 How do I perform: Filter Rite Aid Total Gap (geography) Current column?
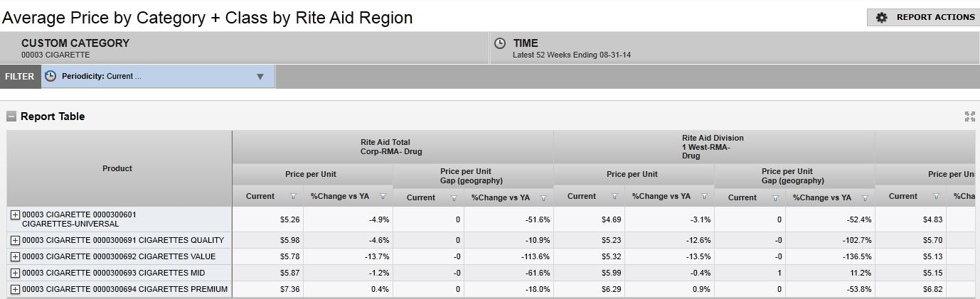pos(454,198)
